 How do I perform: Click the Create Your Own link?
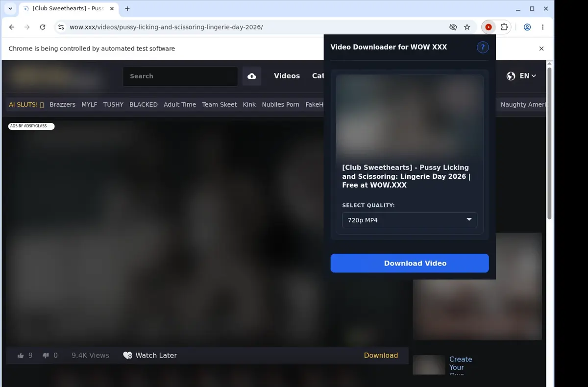(461, 366)
